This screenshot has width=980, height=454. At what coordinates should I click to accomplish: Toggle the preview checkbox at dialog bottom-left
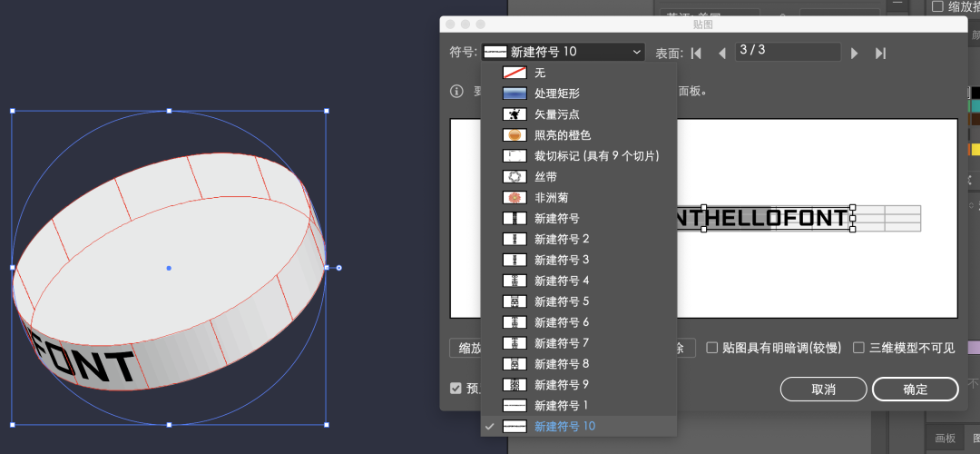tap(456, 388)
